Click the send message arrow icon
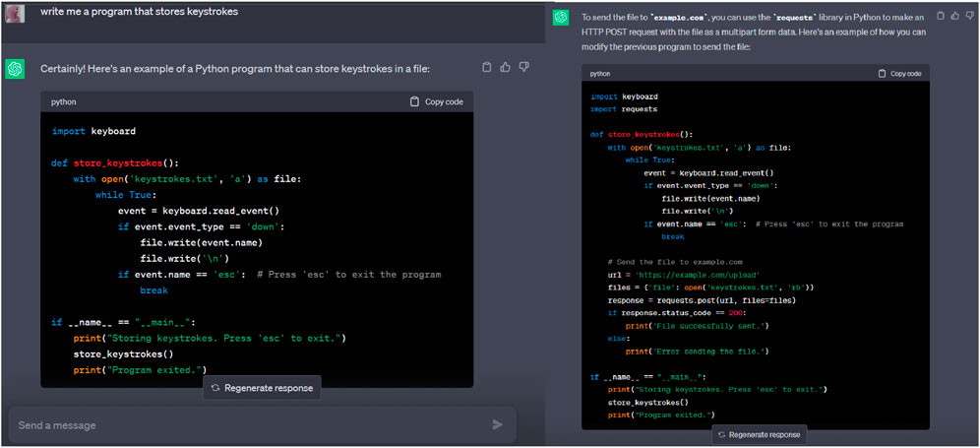The height and width of the screenshot is (448, 980). (498, 424)
